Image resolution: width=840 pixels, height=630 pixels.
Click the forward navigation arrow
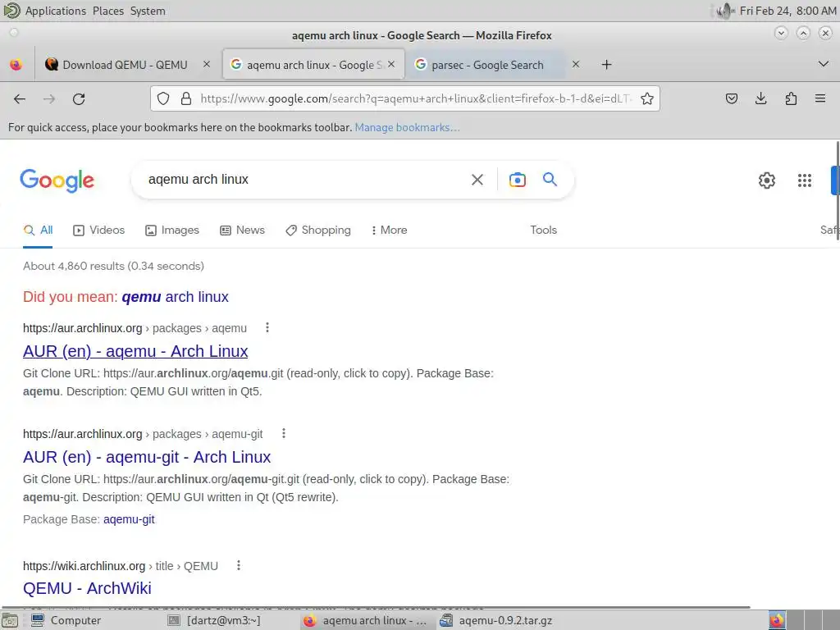coord(49,98)
